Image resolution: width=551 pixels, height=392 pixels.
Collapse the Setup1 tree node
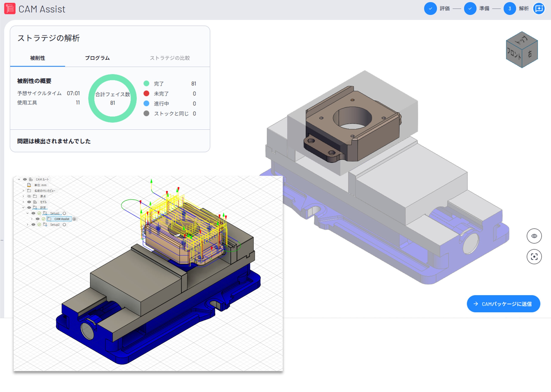[28, 213]
